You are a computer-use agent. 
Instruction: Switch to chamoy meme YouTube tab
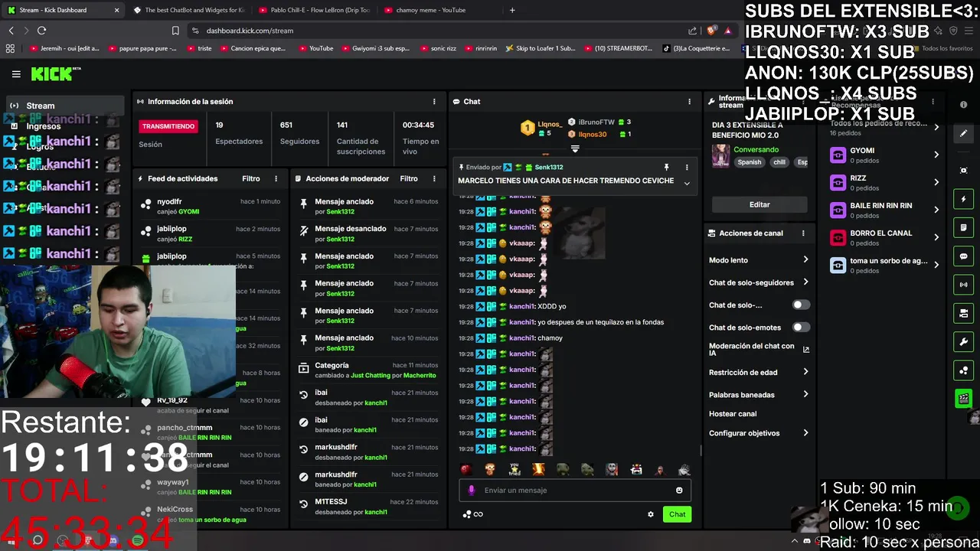pyautogui.click(x=440, y=10)
